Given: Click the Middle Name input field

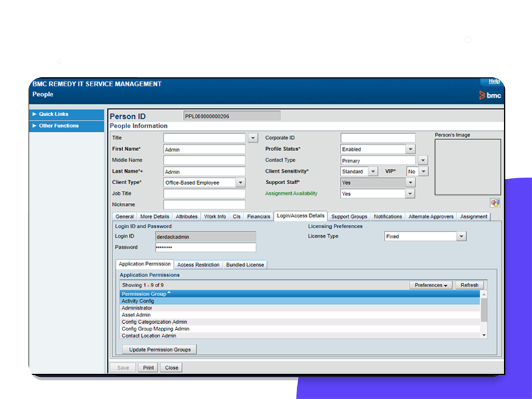Looking at the screenshot, I should 204,160.
